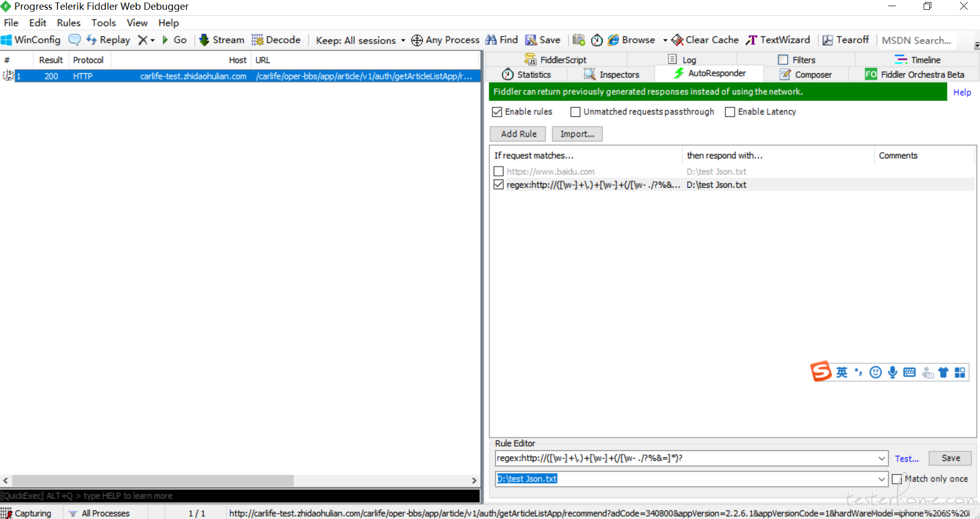980x519 pixels.
Task: Replay the selected session
Action: point(108,40)
